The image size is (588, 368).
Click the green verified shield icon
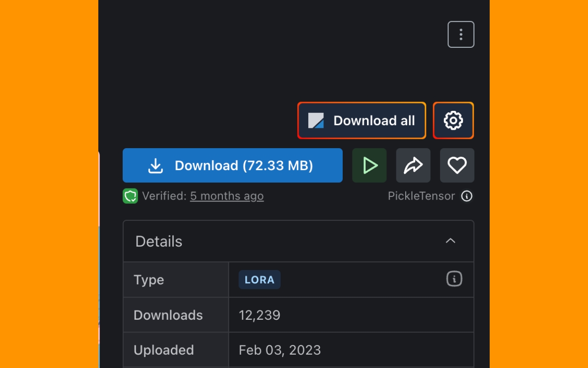(130, 196)
